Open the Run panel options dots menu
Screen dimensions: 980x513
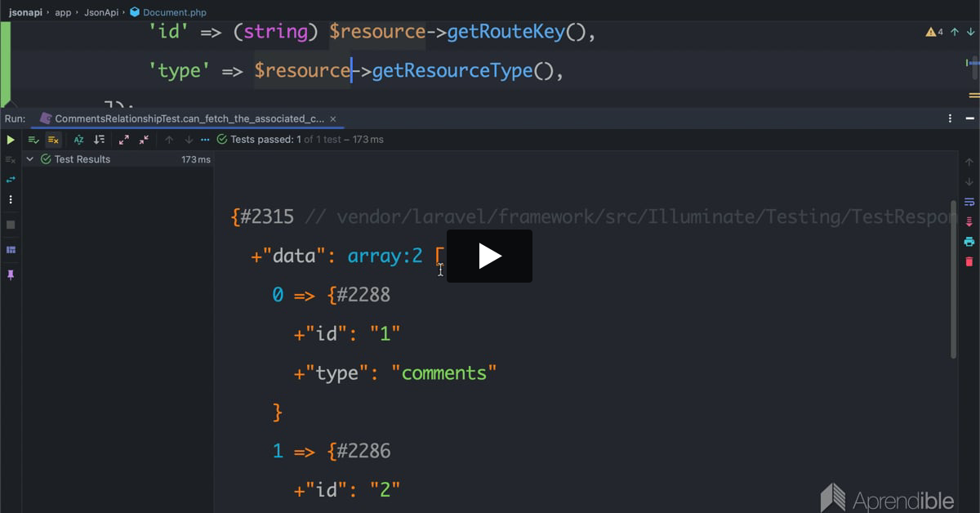click(950, 118)
